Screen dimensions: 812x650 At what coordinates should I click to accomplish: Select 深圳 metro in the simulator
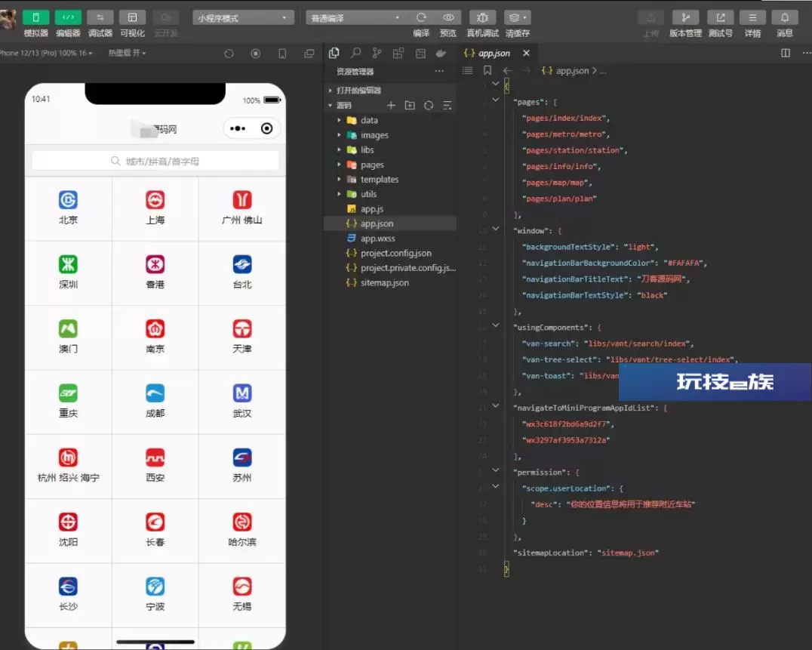(69, 273)
